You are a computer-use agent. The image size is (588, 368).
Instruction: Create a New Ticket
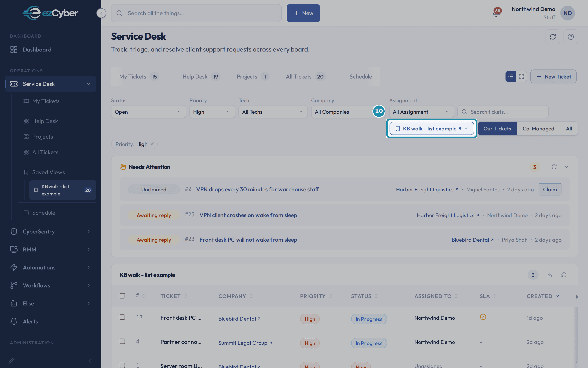coord(553,77)
